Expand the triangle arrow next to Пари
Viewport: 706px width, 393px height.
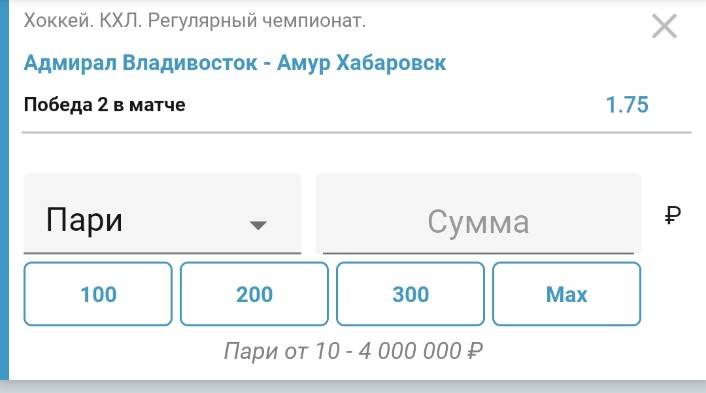(258, 225)
